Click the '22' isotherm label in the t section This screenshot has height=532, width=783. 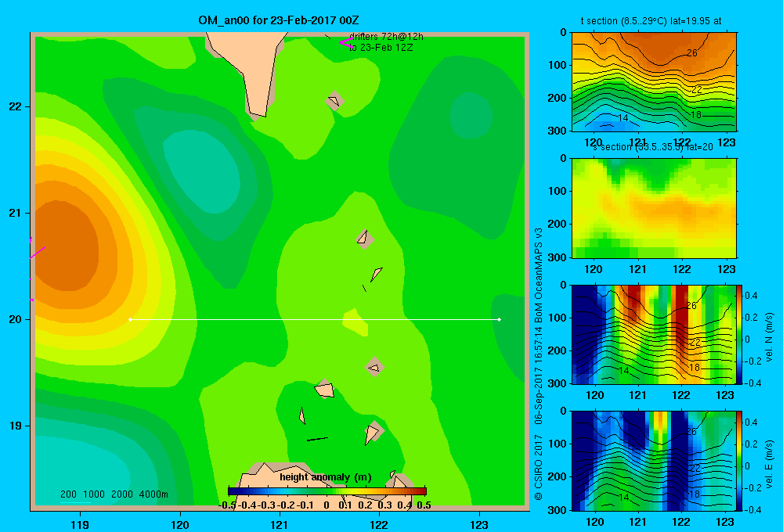point(697,89)
